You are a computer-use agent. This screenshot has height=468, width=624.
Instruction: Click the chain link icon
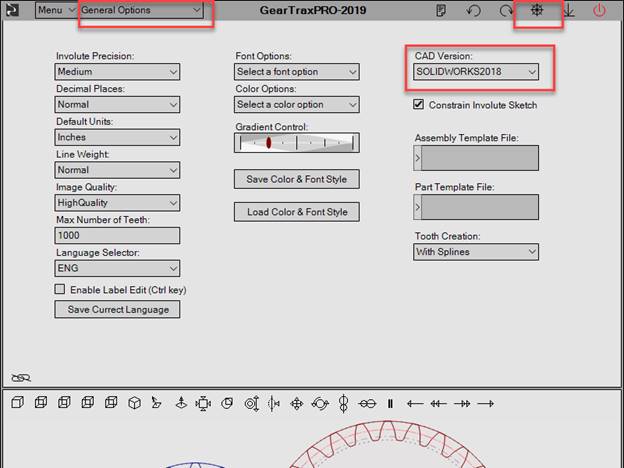tap(21, 377)
